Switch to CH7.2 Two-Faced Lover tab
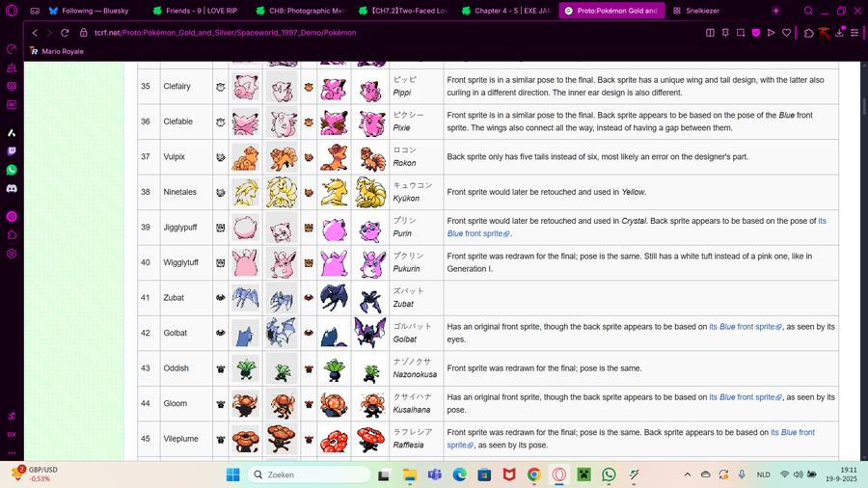The image size is (868, 488). click(404, 11)
